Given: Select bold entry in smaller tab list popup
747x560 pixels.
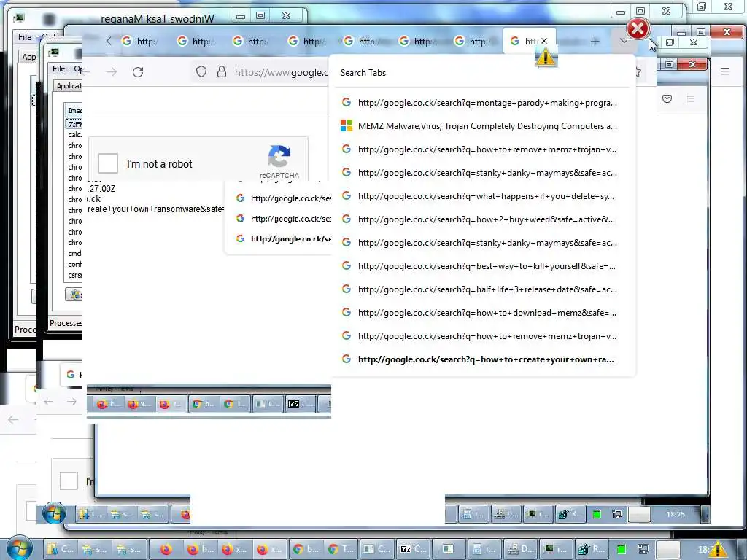Looking at the screenshot, I should point(279,238).
